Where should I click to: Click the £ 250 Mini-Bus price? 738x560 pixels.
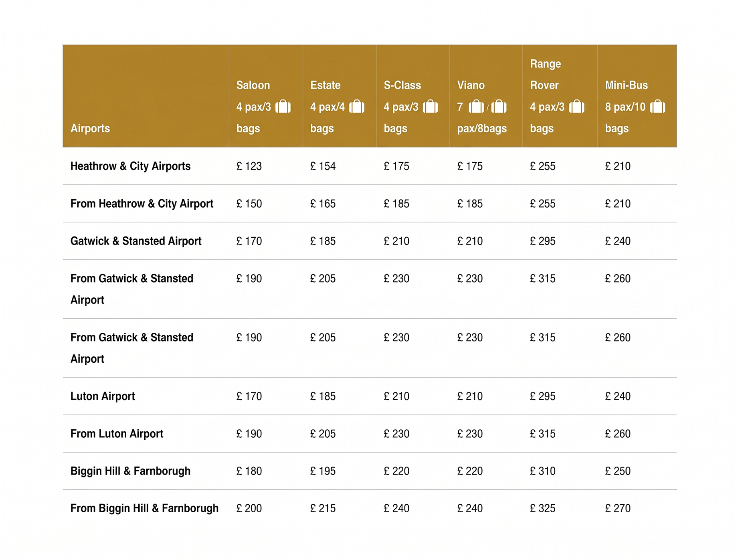click(x=618, y=471)
